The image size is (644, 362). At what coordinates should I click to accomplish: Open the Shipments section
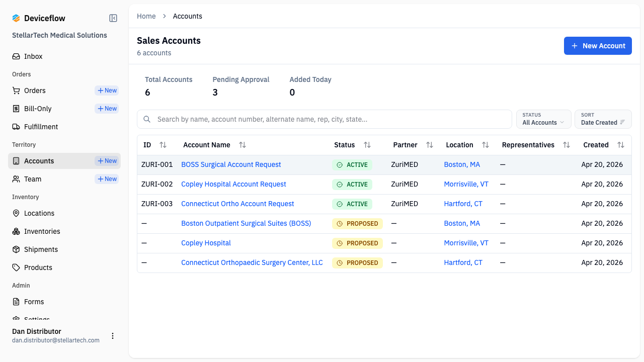click(16, 249)
